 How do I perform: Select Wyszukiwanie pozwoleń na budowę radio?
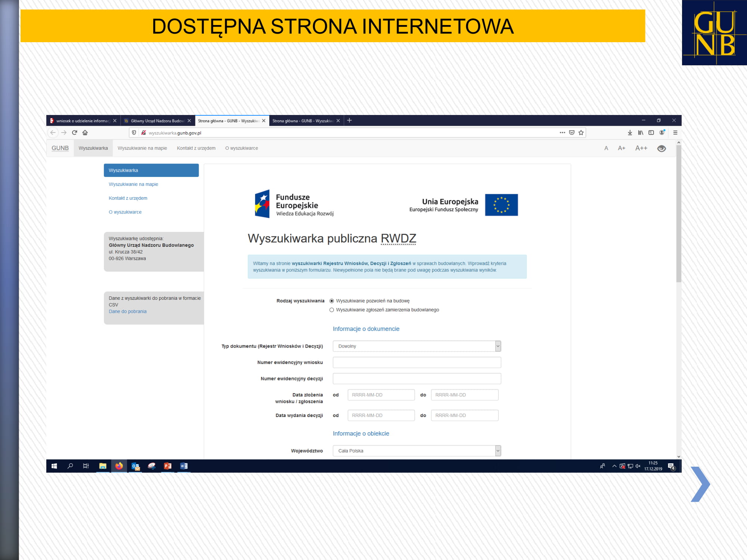[x=332, y=301]
